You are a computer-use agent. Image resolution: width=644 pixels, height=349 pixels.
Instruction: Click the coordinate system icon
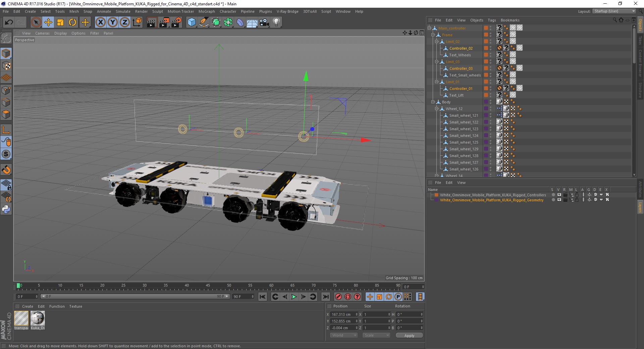click(x=137, y=22)
